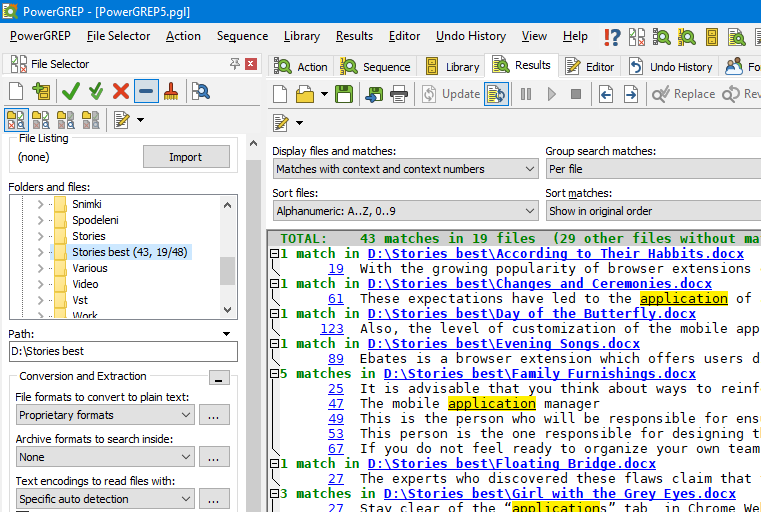Open the Specific auto detection dropdown
The width and height of the screenshot is (761, 512).
coord(105,499)
